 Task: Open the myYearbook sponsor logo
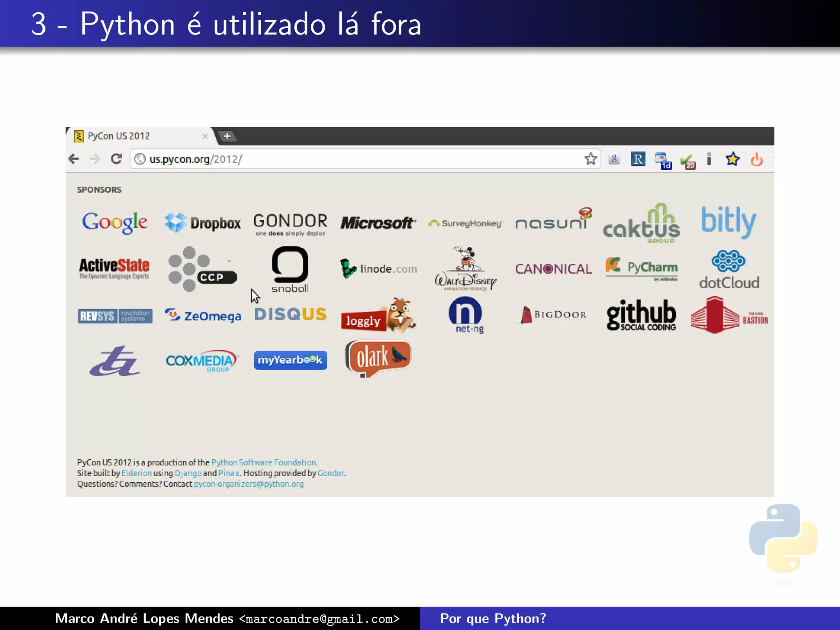coord(290,360)
